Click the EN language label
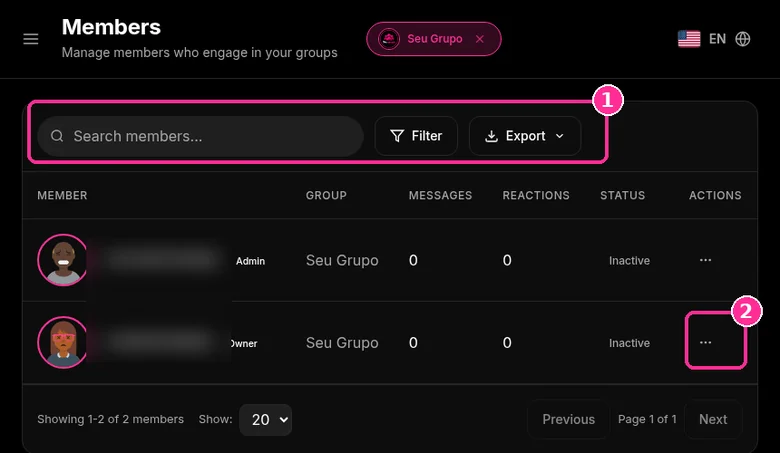 [717, 39]
